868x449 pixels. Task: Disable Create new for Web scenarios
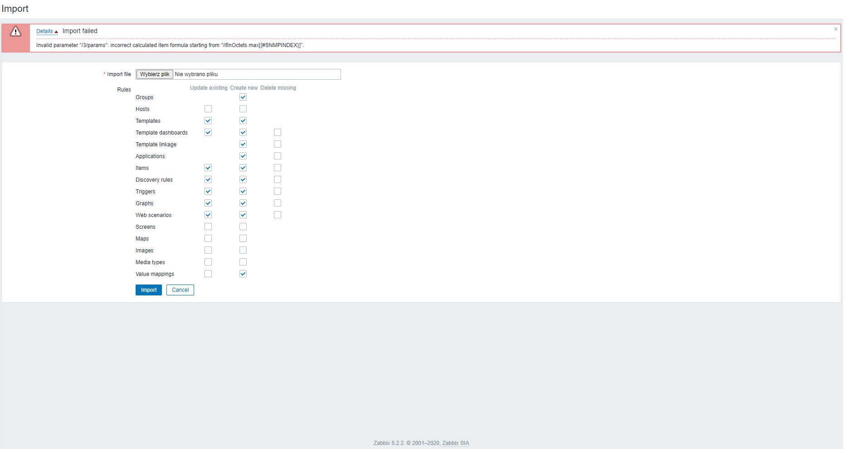tap(243, 215)
